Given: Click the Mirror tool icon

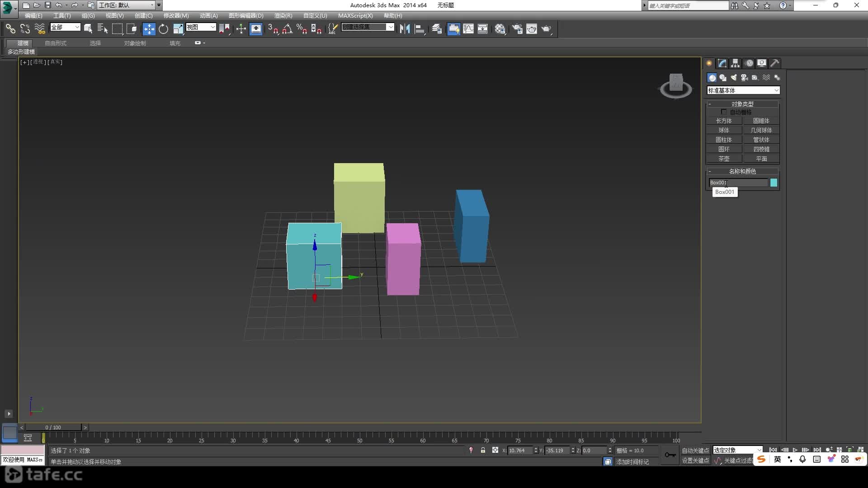Looking at the screenshot, I should (405, 29).
